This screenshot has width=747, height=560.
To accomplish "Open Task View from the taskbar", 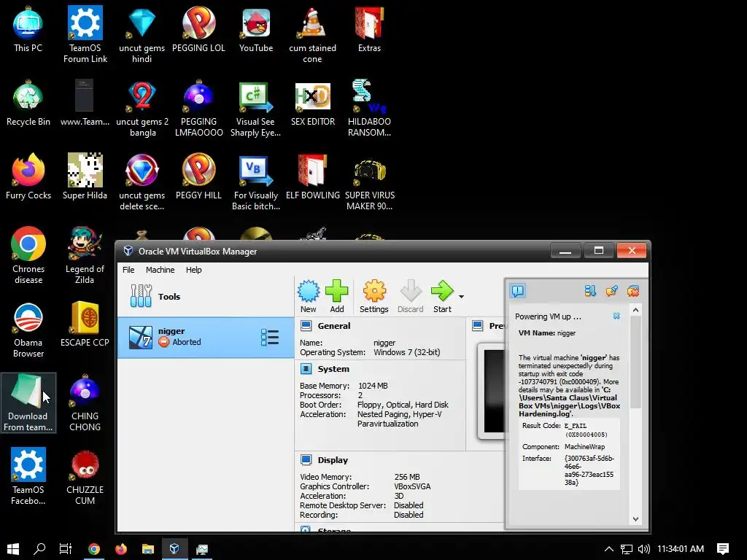I will [x=65, y=549].
